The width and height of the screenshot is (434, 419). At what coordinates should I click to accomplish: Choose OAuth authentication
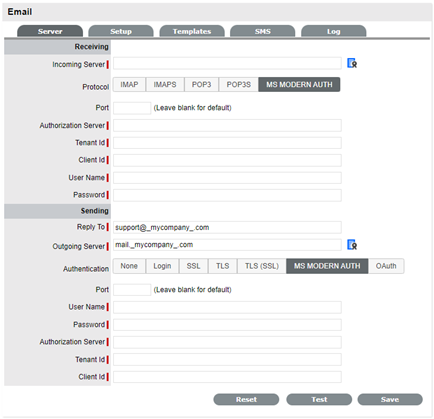(386, 266)
